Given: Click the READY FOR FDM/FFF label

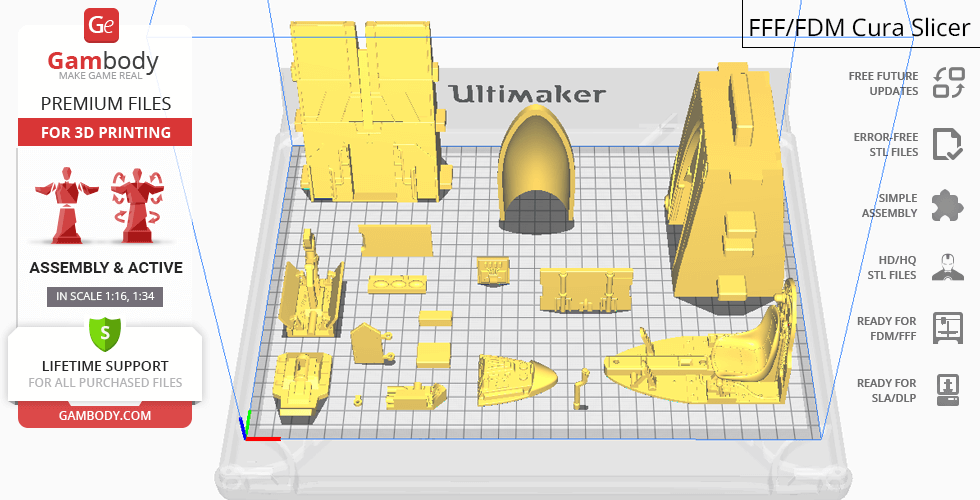Looking at the screenshot, I should point(886,328).
